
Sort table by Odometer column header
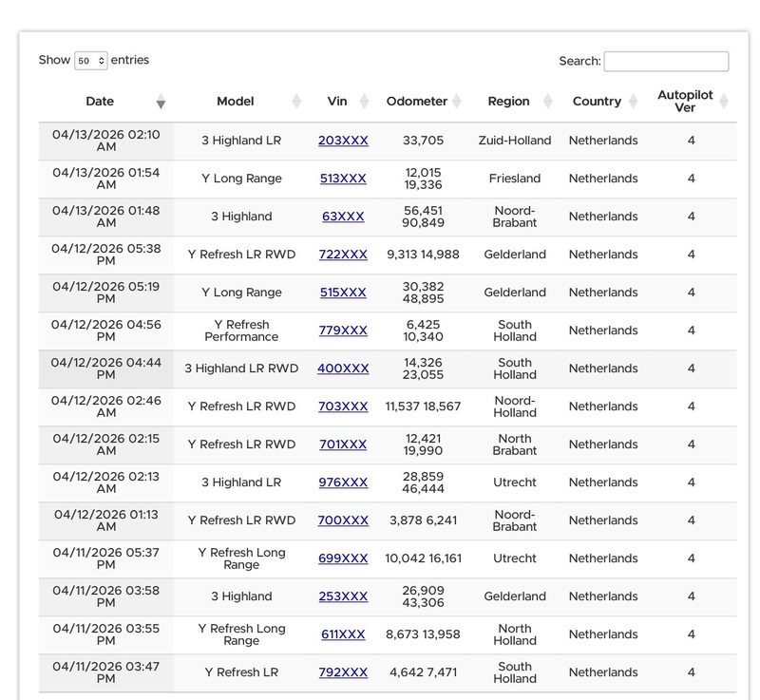click(x=423, y=102)
